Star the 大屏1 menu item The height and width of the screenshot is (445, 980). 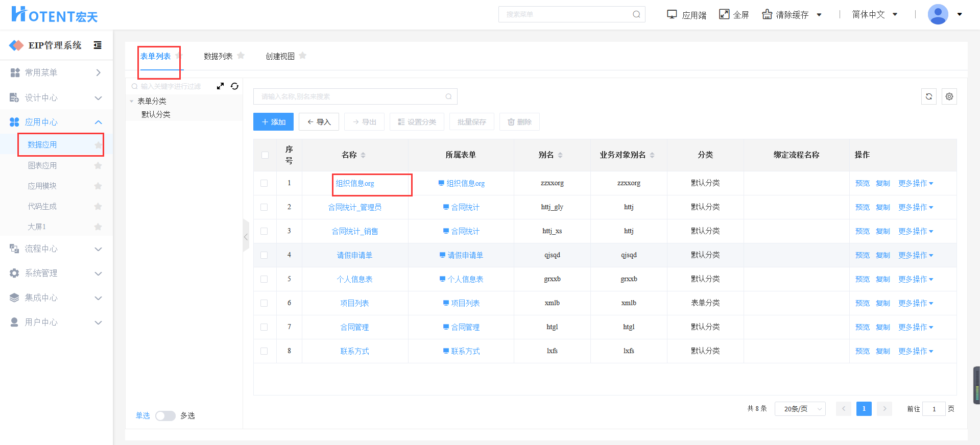[x=98, y=227]
